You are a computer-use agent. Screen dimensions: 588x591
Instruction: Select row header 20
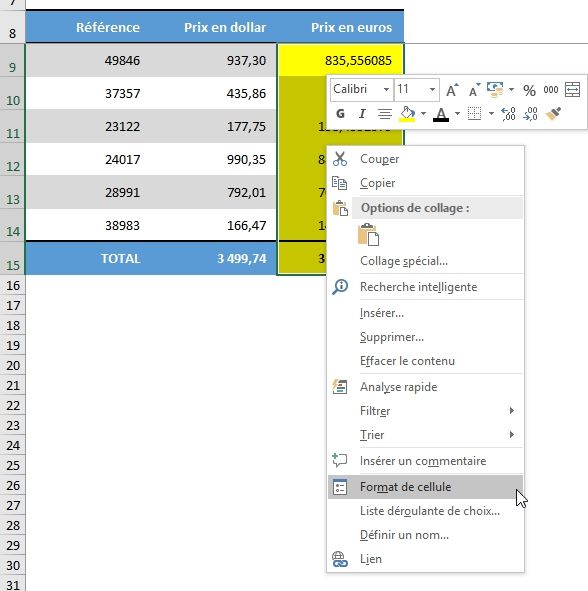click(12, 365)
